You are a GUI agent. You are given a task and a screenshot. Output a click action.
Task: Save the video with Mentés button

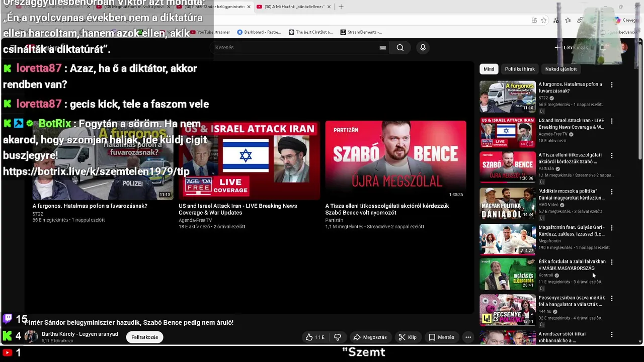tap(441, 337)
